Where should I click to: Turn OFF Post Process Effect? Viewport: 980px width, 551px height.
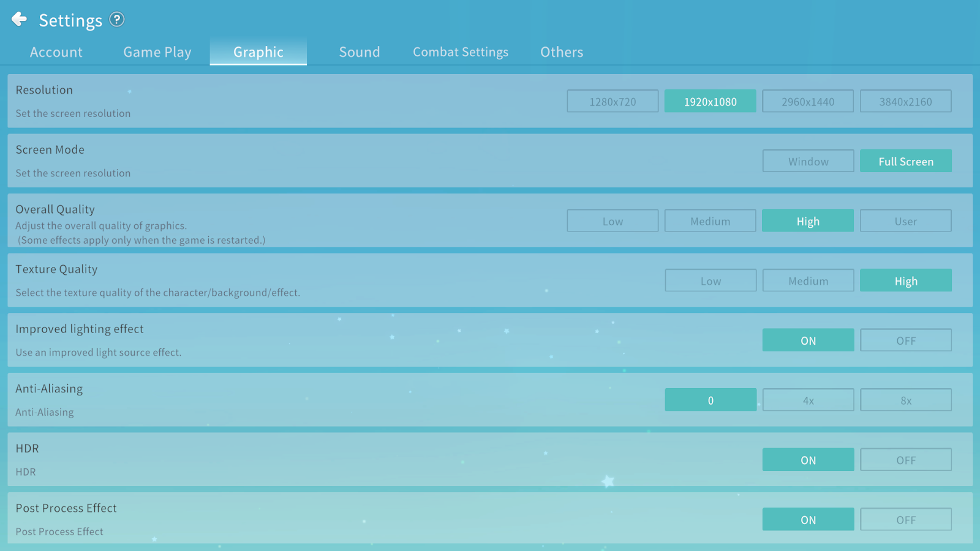coord(905,520)
